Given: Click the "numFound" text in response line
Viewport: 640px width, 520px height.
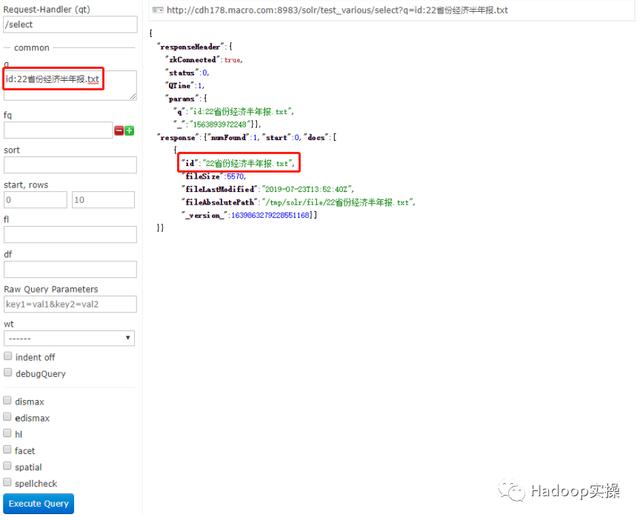Looking at the screenshot, I should pyautogui.click(x=228, y=138).
